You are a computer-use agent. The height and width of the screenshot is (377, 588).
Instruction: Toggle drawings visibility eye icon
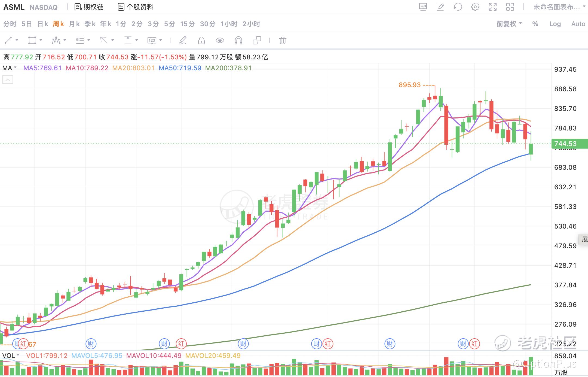click(220, 41)
